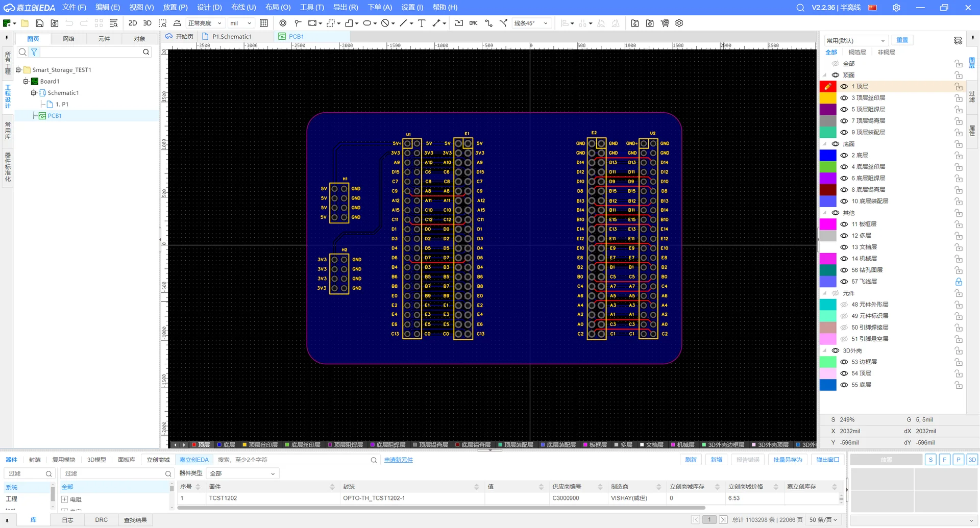The height and width of the screenshot is (528, 980).
Task: Click the Gerber export icon
Action: pyautogui.click(x=634, y=23)
